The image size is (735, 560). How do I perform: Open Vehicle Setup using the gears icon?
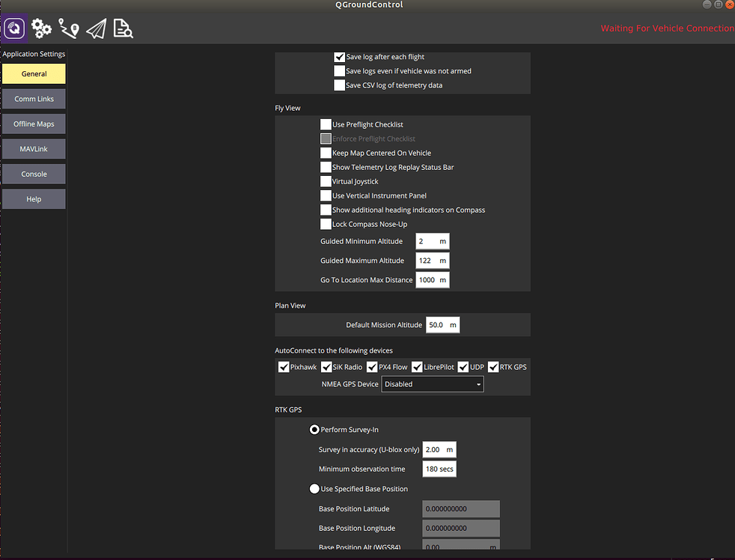[41, 28]
